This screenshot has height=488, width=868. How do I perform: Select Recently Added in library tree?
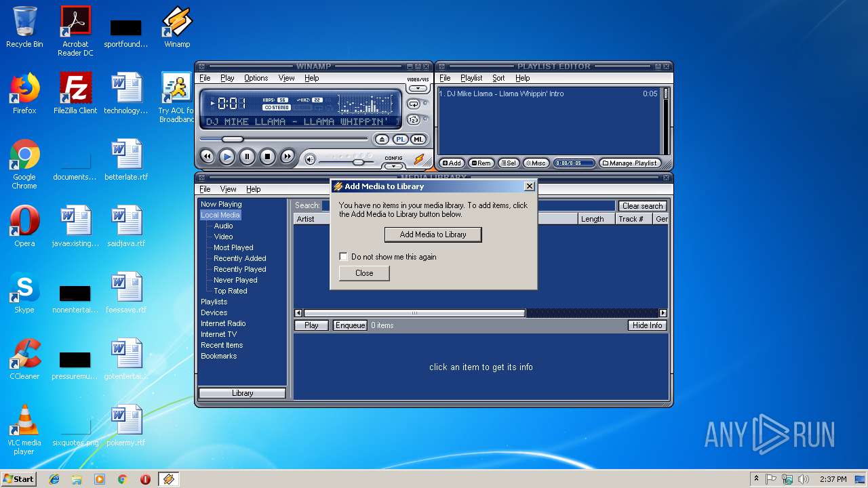point(240,258)
